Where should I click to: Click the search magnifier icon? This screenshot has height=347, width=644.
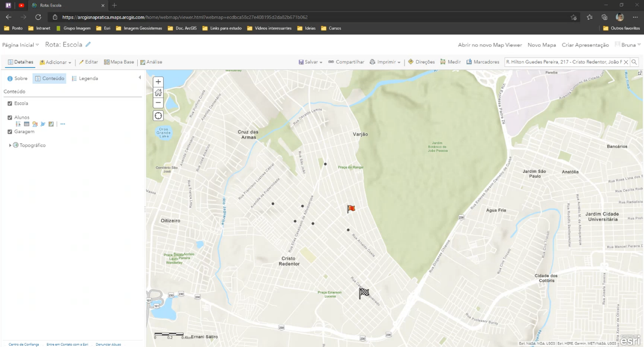coord(634,62)
